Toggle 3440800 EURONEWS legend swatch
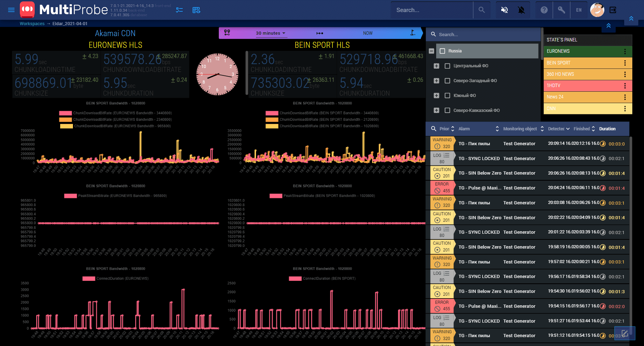Image resolution: width=644 pixels, height=346 pixels. (65, 113)
